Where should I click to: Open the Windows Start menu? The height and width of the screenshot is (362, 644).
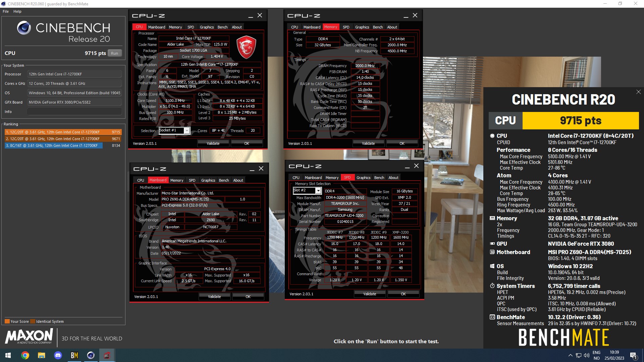(8, 355)
